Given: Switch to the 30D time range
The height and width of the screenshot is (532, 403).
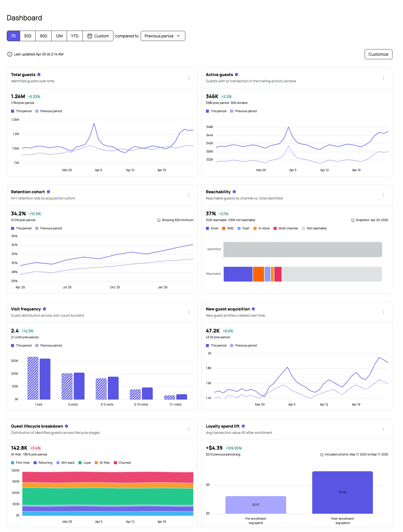Looking at the screenshot, I should pos(28,36).
